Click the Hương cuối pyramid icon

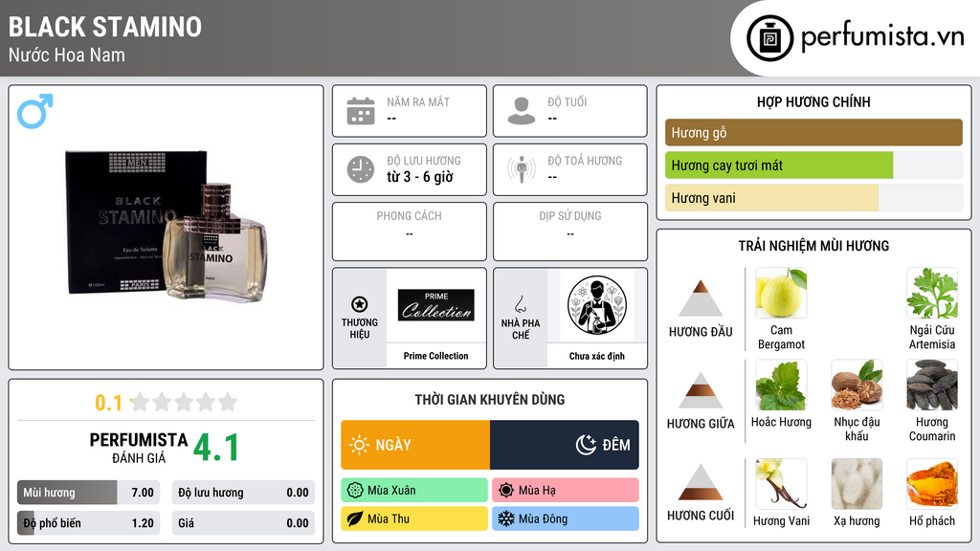(701, 482)
